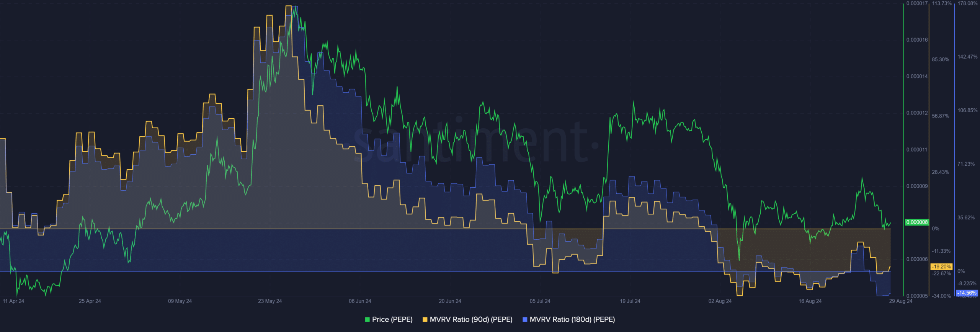
Task: Click the 28.43% axis label
Action: 941,172
